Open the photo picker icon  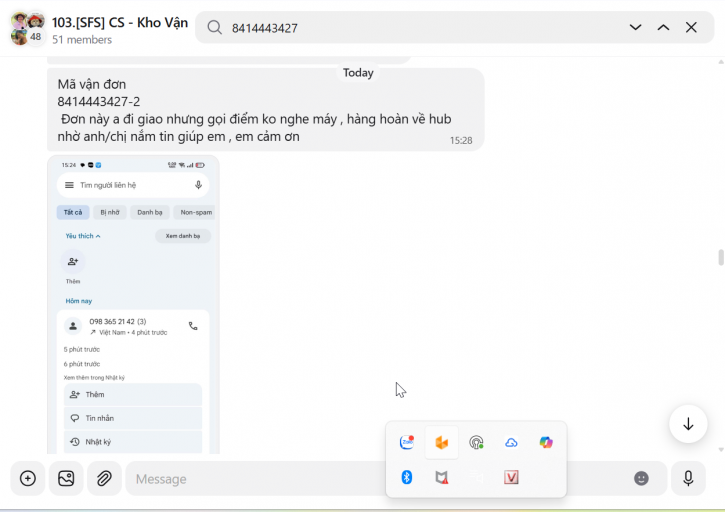tap(66, 478)
